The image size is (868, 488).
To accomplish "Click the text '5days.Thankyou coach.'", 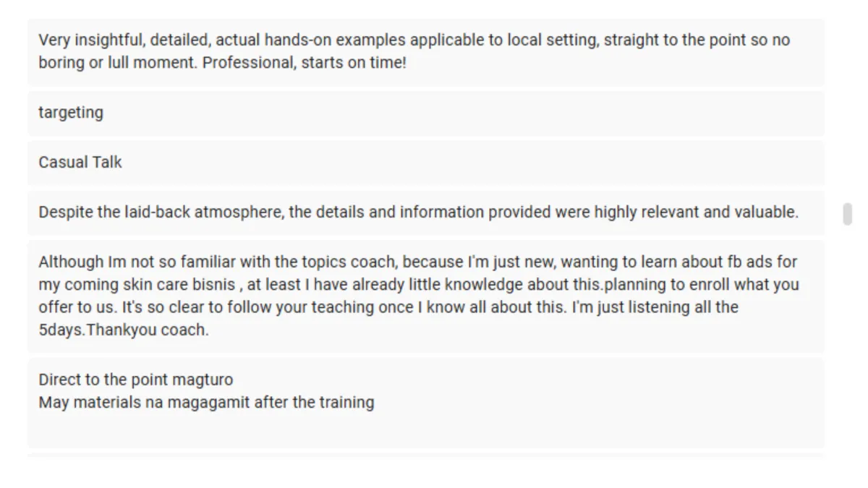I will point(124,330).
